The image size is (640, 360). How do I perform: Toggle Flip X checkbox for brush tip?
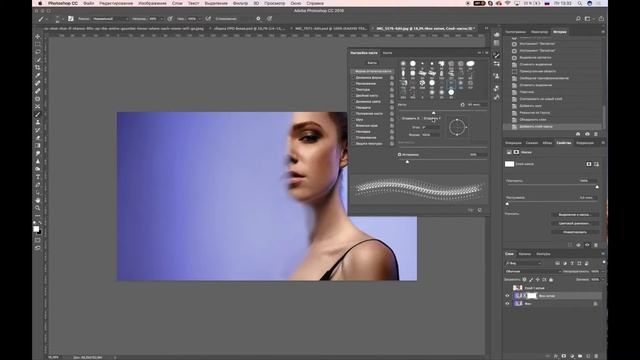[x=400, y=118]
